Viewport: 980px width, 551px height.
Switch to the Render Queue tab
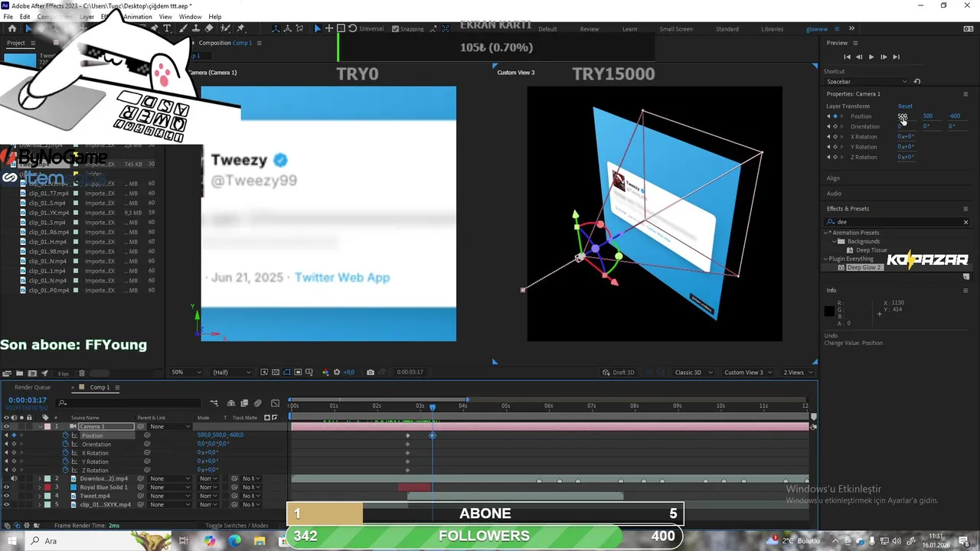click(32, 387)
